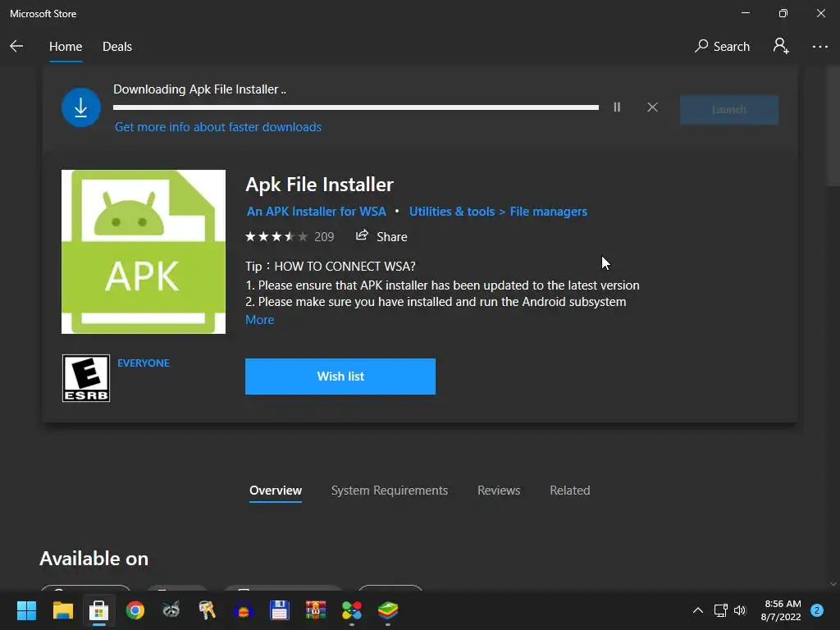Switch to the Deals tab

(116, 47)
